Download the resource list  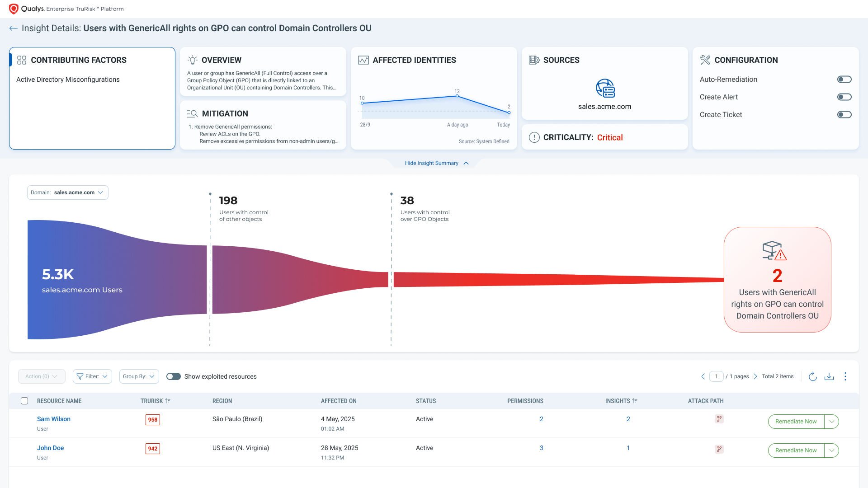(x=829, y=376)
